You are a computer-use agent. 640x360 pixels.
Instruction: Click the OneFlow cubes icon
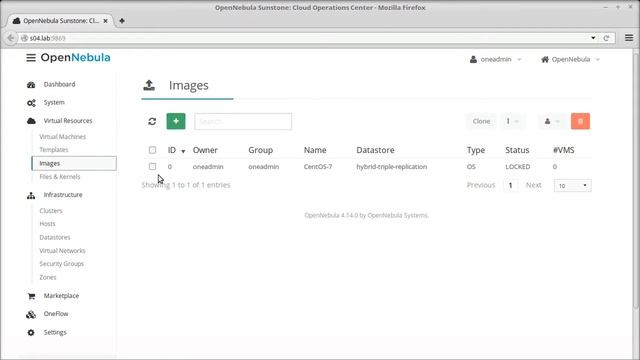click(x=31, y=314)
